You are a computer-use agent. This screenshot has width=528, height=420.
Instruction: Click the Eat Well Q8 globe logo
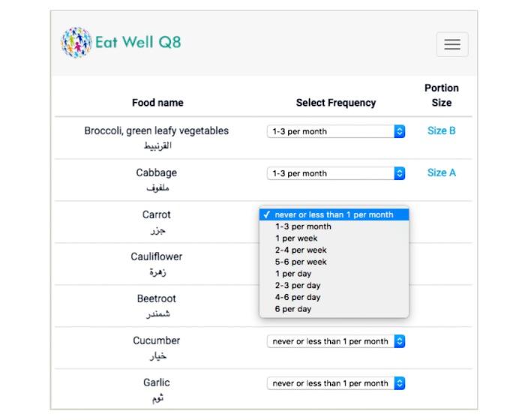point(76,43)
